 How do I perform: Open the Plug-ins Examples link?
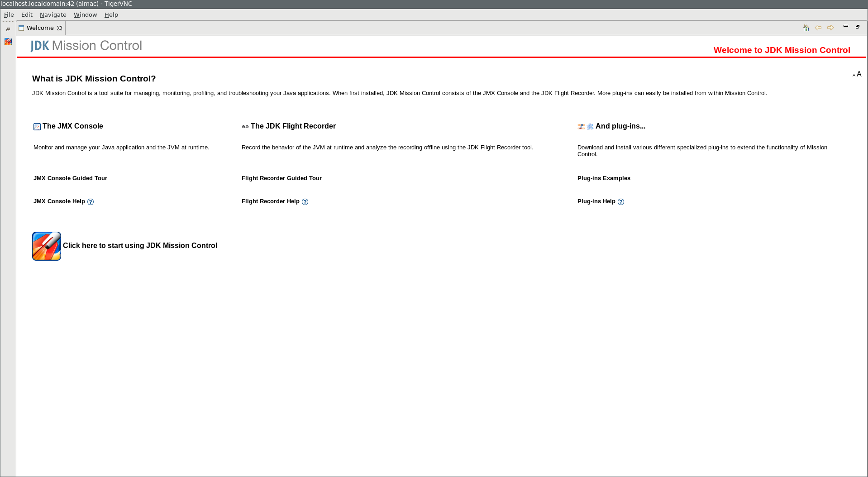[604, 178]
